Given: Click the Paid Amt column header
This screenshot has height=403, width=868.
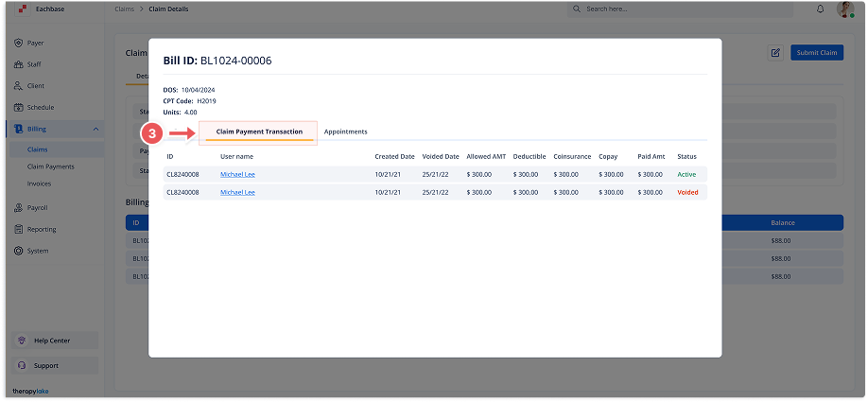Looking at the screenshot, I should click(651, 157).
